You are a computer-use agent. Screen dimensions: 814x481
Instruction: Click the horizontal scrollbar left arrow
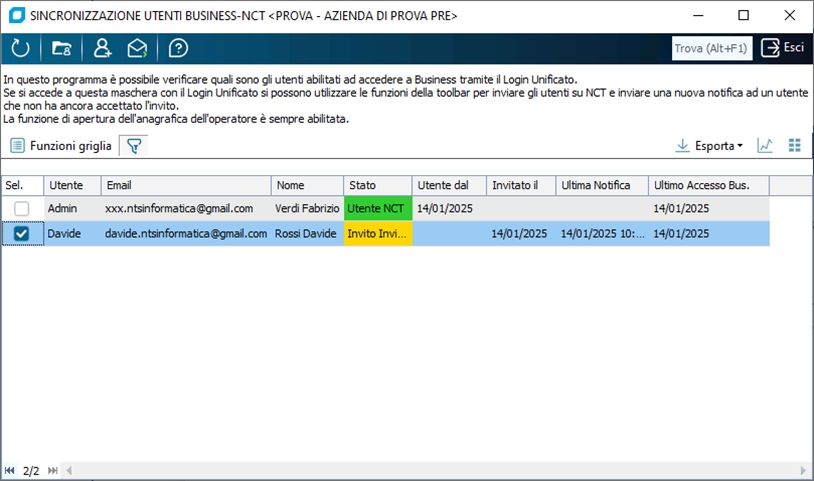click(x=69, y=471)
